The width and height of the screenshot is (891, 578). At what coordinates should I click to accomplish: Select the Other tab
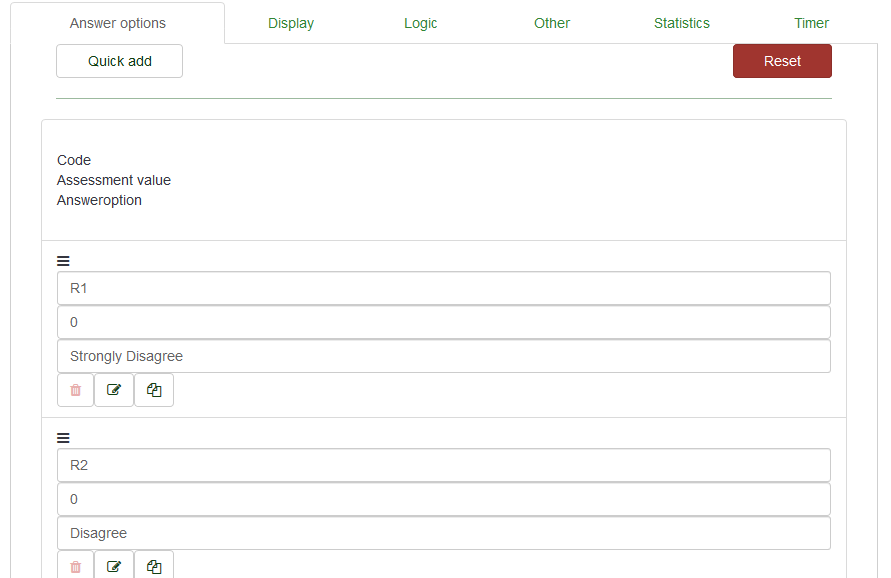pyautogui.click(x=552, y=23)
